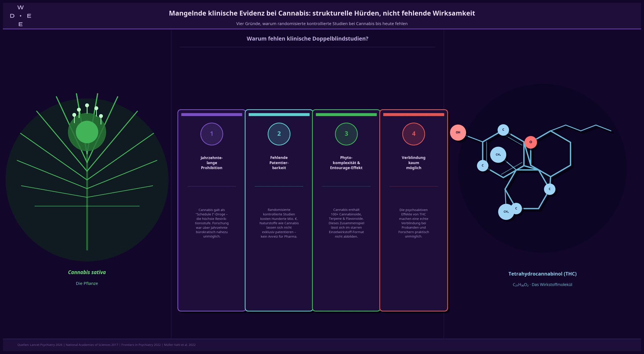
Task: Open the 'Warum fehlen klinische Doppelblindstudien?' section
Action: (308, 38)
